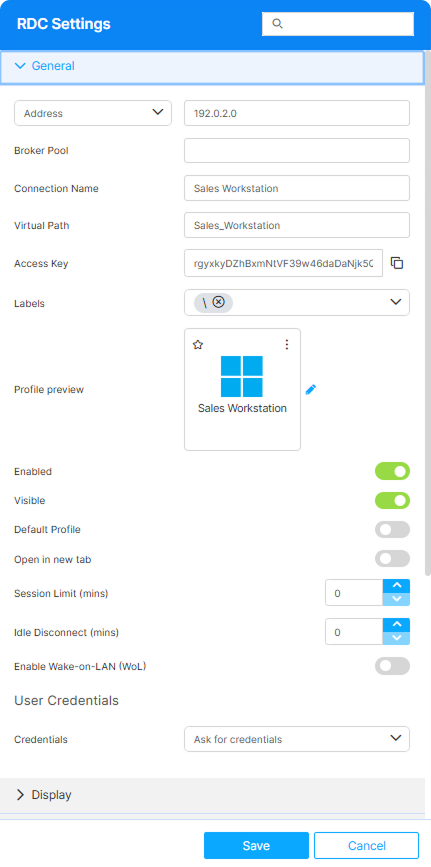Edit the profile preview with pencil icon
The height and width of the screenshot is (867, 431).
pos(311,390)
